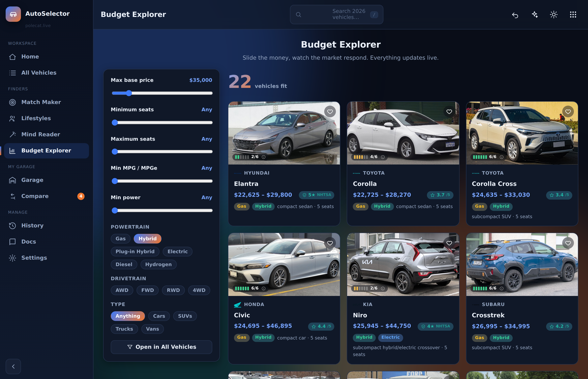Viewport: 588px width, 379px height.
Task: Click the AutoSelector car logo icon
Action: pos(13,14)
